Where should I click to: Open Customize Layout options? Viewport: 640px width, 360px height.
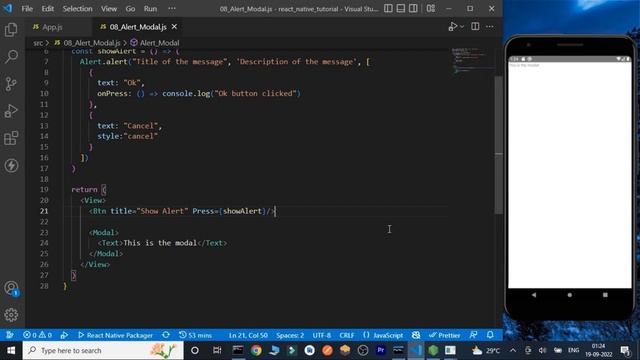pyautogui.click(x=431, y=9)
